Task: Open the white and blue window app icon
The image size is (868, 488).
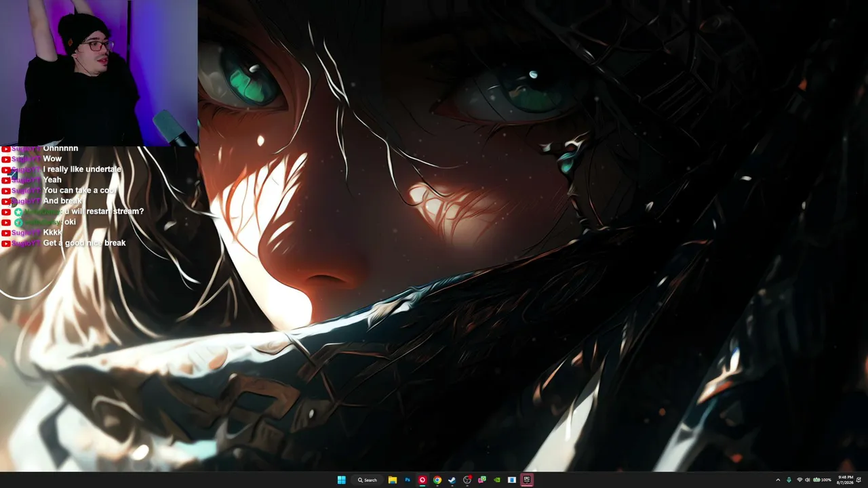Action: click(512, 480)
